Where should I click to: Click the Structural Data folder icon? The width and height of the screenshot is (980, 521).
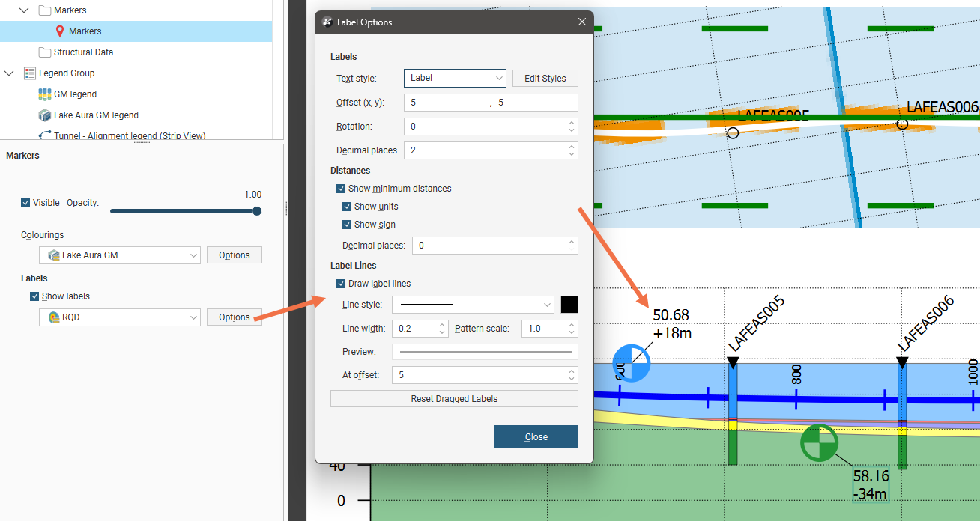[x=44, y=52]
